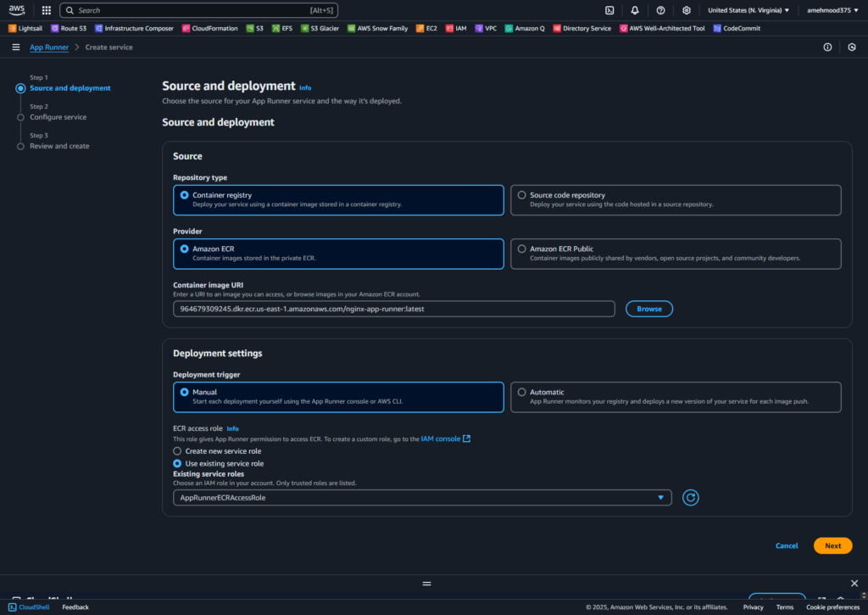Open Info link beside Source and deployment heading
This screenshot has height=615, width=868.
305,87
